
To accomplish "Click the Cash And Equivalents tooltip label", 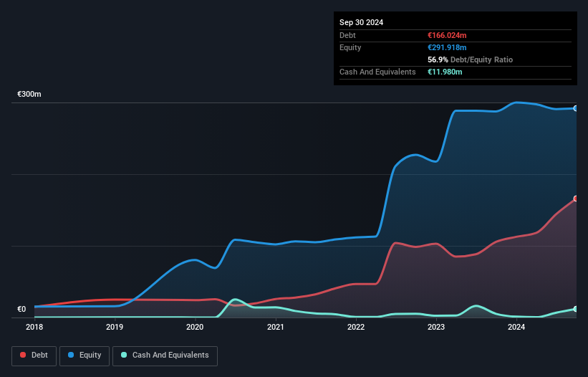I will click(377, 72).
